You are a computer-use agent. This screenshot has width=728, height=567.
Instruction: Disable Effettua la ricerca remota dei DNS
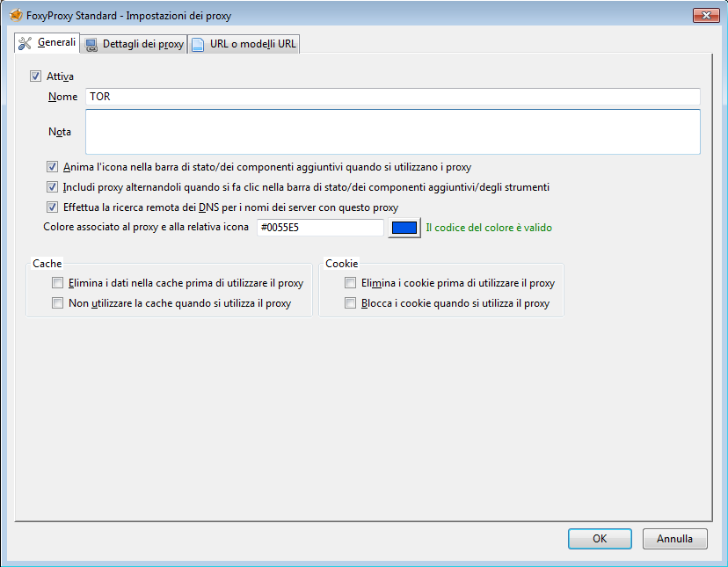52,207
